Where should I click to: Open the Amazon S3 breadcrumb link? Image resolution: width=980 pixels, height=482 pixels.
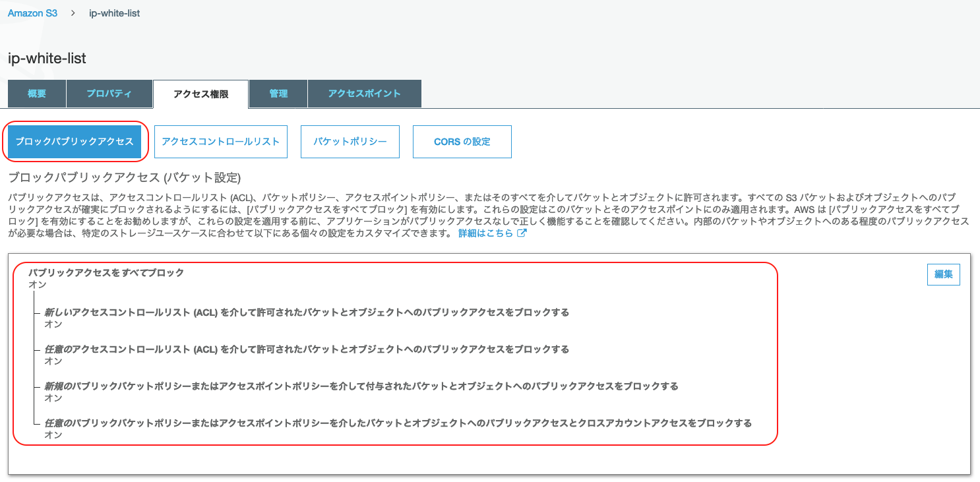point(32,13)
